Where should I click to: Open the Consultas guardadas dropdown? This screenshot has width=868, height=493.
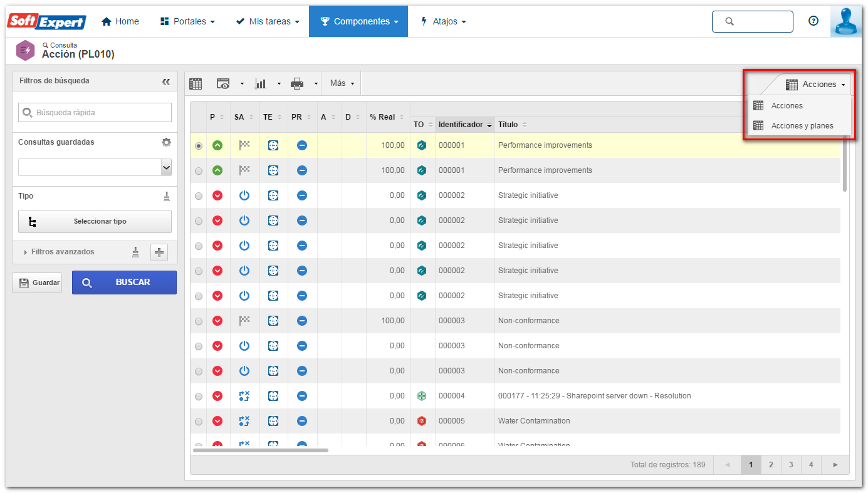(95, 167)
